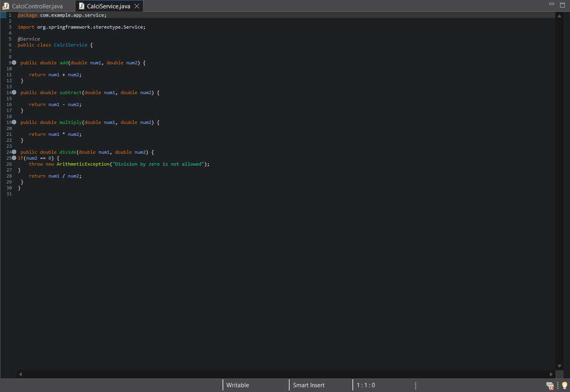This screenshot has width=570, height=392.
Task: Collapse the subtract method fold marker
Action: click(14, 93)
